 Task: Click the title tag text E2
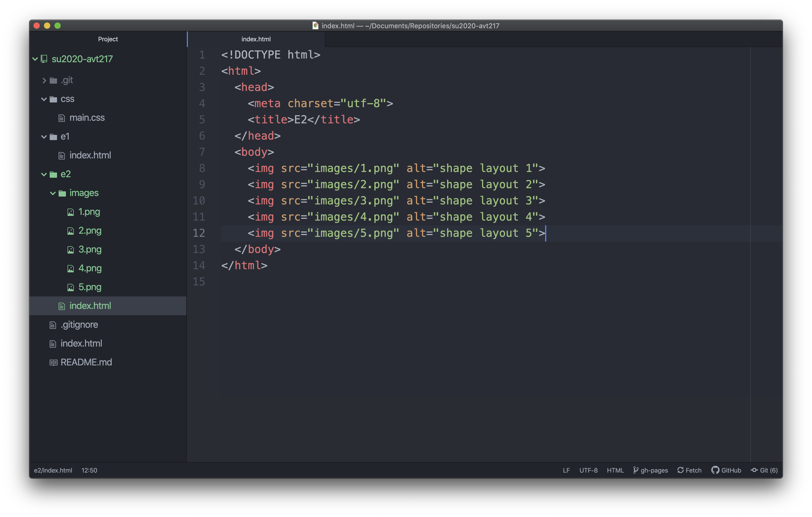(301, 120)
